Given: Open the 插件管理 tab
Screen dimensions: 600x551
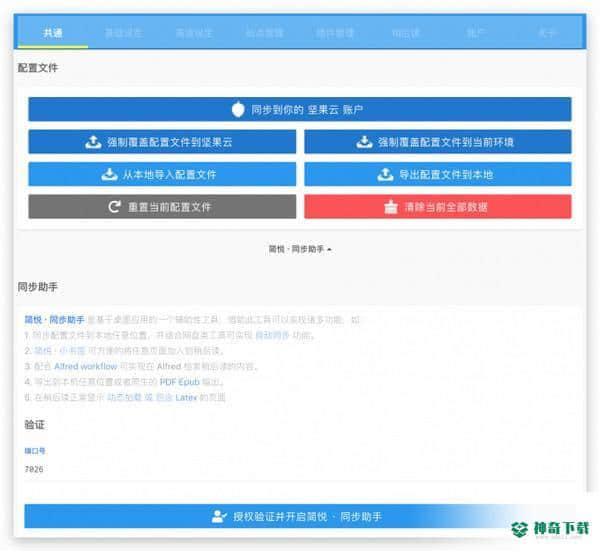Looking at the screenshot, I should (x=335, y=33).
